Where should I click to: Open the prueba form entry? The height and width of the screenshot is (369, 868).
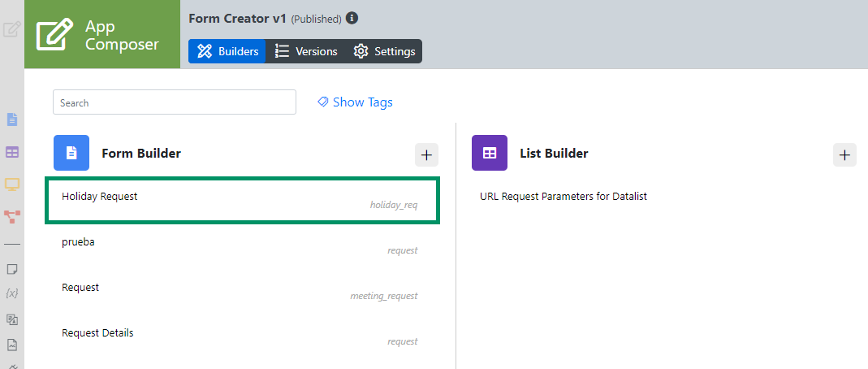click(243, 246)
